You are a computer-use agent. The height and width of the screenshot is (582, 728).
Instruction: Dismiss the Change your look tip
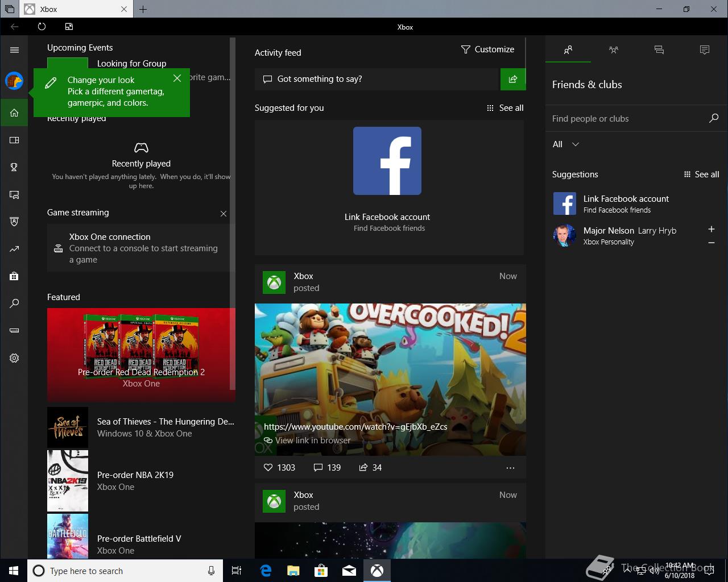pos(177,78)
